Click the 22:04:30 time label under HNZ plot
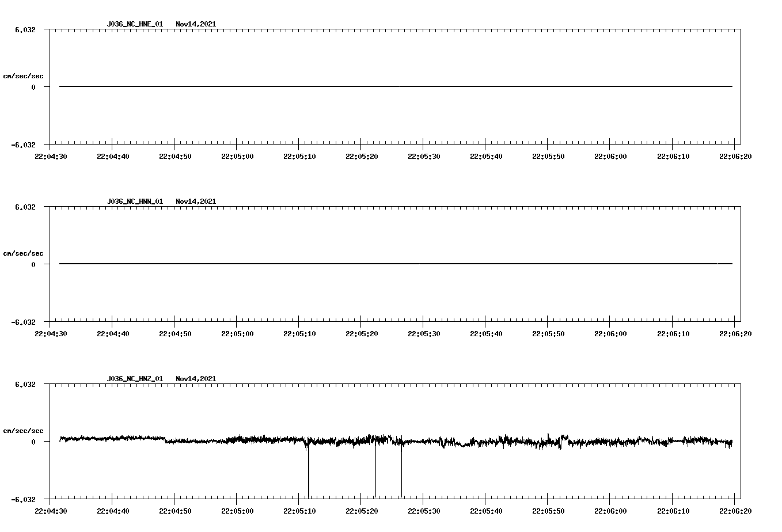 click(51, 511)
